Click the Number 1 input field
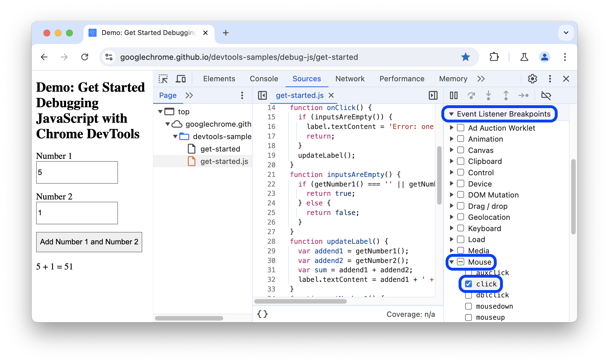Image resolution: width=609 pixels, height=364 pixels. (77, 172)
